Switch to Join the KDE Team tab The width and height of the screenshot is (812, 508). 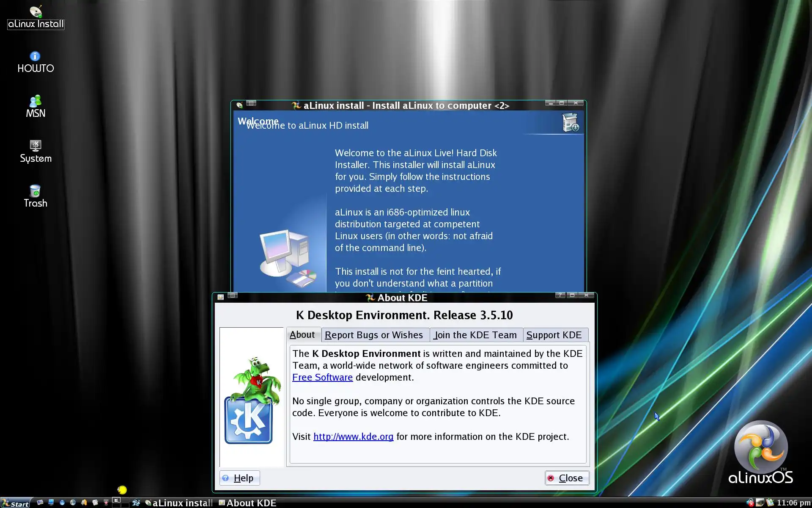tap(475, 335)
